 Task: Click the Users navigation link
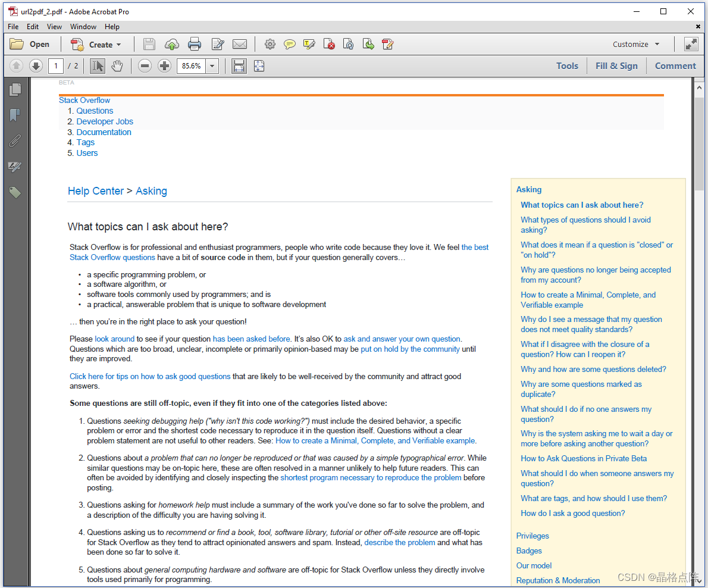[x=87, y=153]
